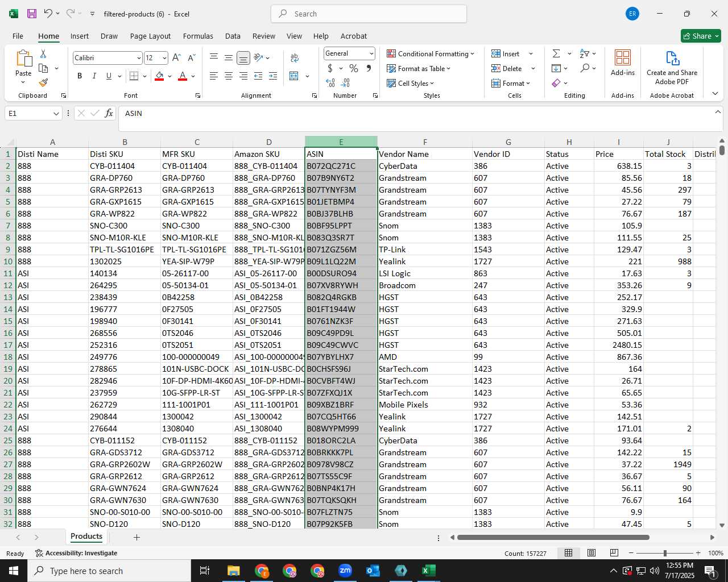This screenshot has height=582, width=728.
Task: Click the Paste clipboard icon
Action: pyautogui.click(x=23, y=59)
